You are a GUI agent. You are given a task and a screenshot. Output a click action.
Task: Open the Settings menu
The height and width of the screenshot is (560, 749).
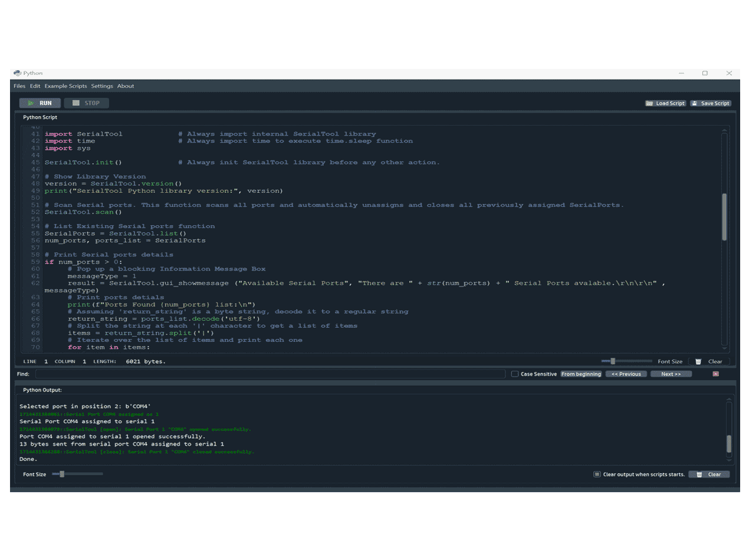click(x=102, y=86)
